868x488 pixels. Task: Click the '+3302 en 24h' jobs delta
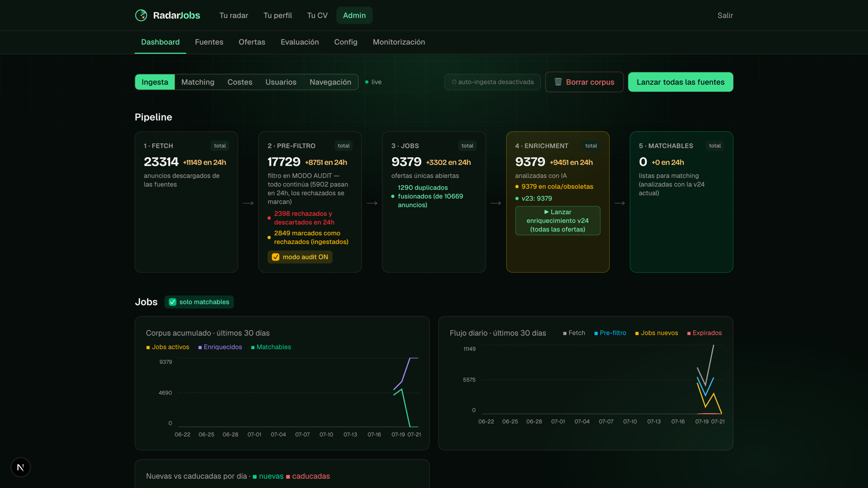449,162
